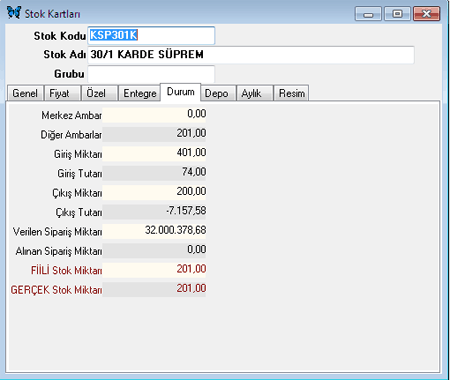
Task: Select the Giriş Miktarı value field
Action: coord(154,153)
